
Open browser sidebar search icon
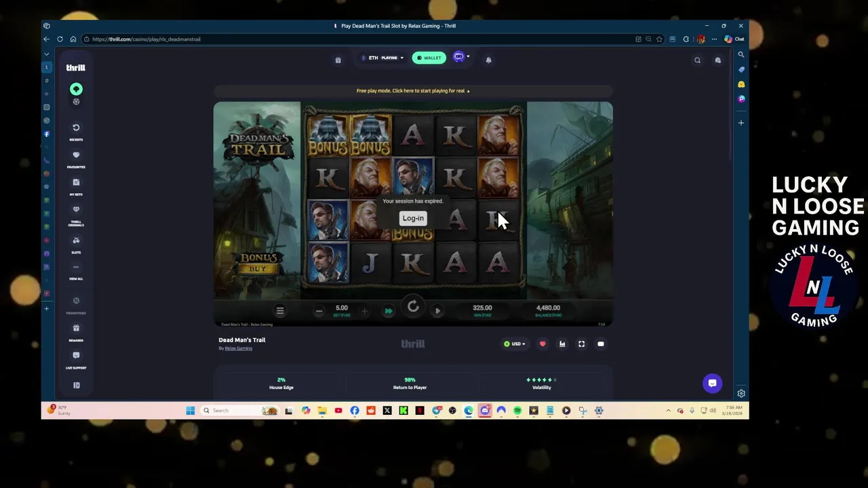(x=741, y=54)
